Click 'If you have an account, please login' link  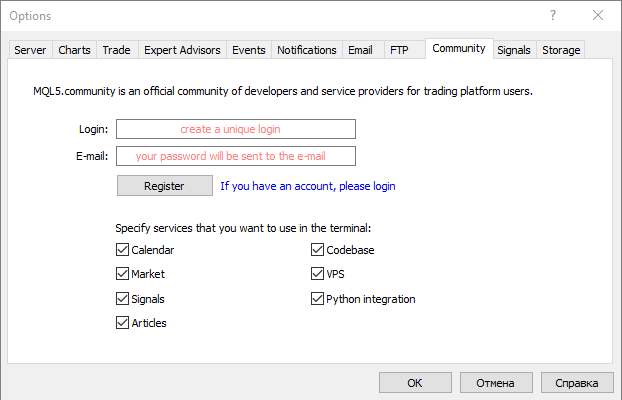pos(307,186)
